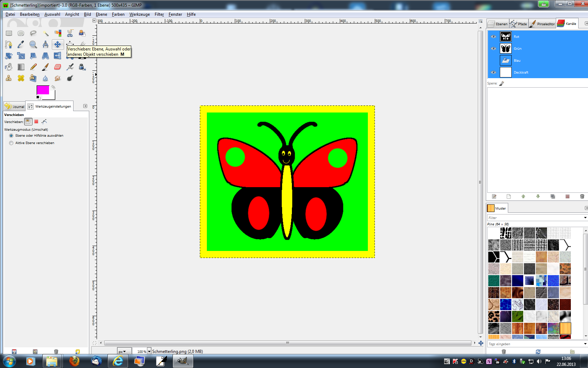Open Internet Explorer from the taskbar

[x=118, y=361]
